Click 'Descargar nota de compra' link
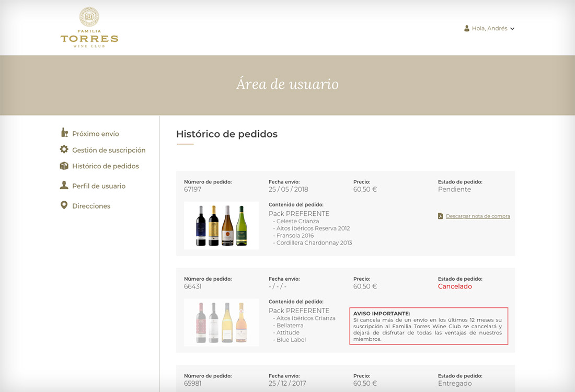The height and width of the screenshot is (392, 575). pos(478,216)
